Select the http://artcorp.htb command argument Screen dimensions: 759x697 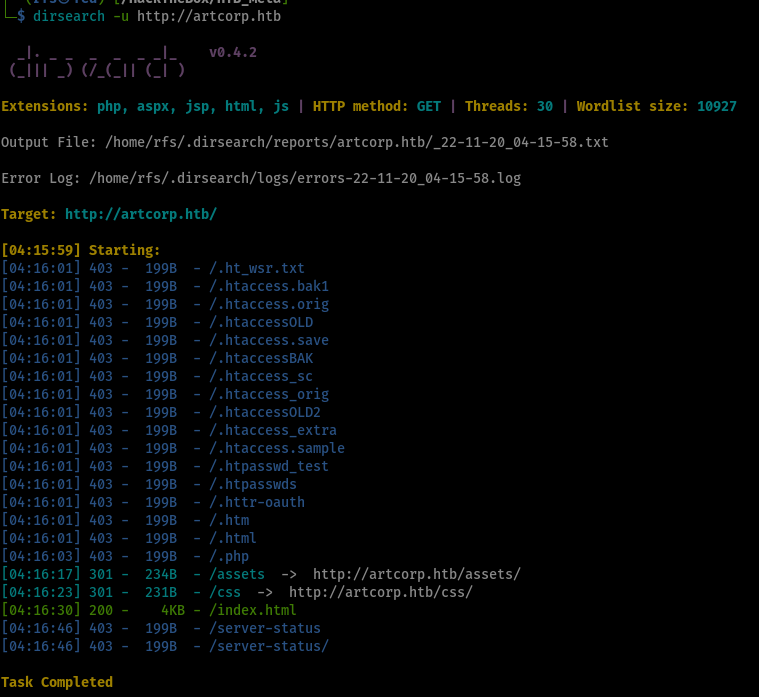pos(209,16)
